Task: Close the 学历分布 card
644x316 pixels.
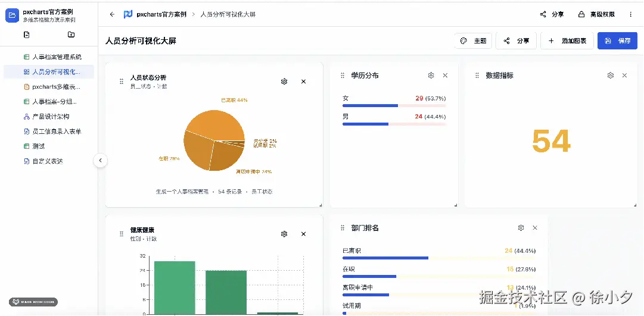Action: pos(445,76)
